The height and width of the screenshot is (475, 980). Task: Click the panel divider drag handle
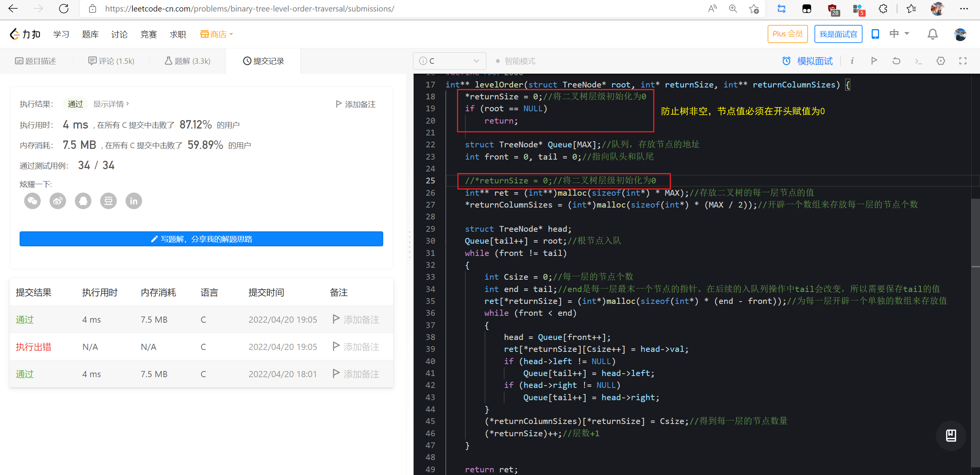[409, 244]
